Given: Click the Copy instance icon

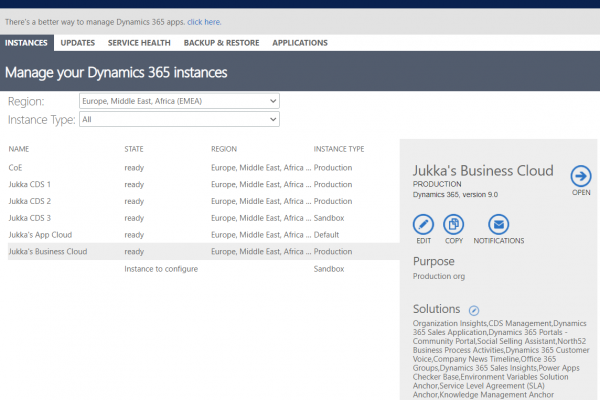Looking at the screenshot, I should tap(453, 224).
